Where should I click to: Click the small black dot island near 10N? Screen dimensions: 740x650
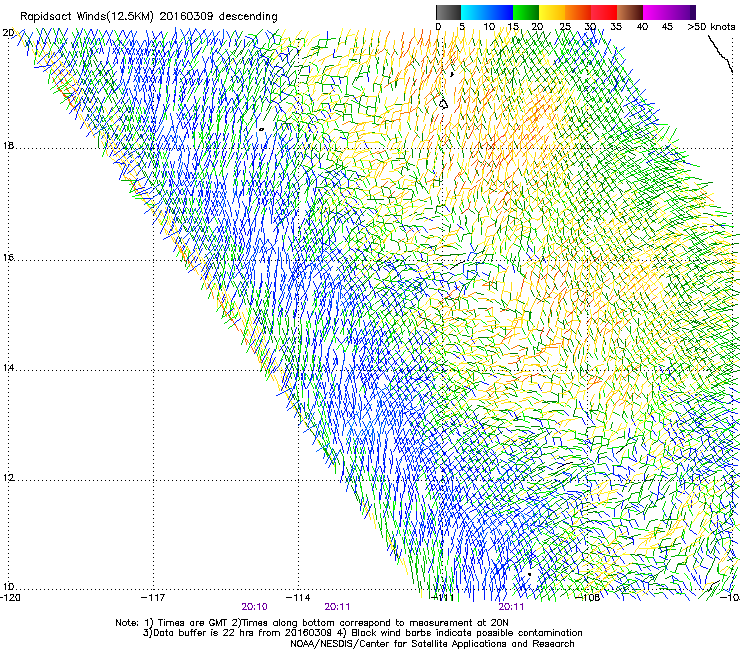tap(530, 574)
